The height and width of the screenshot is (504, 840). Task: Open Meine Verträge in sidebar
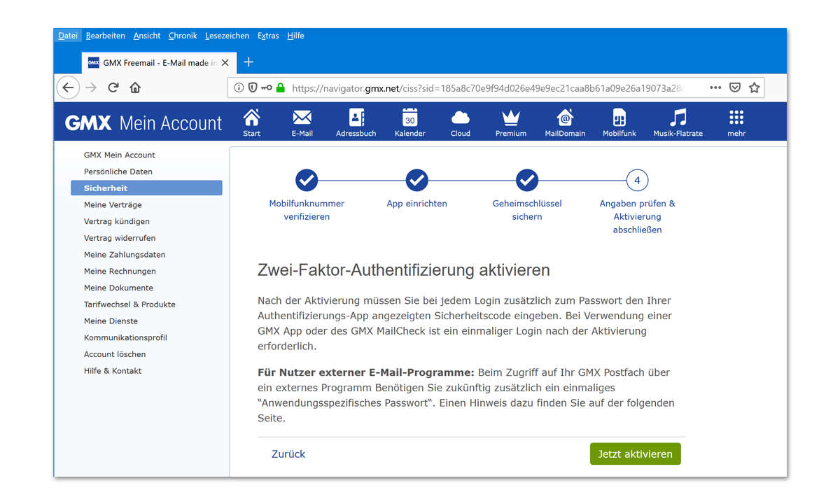[x=113, y=204]
